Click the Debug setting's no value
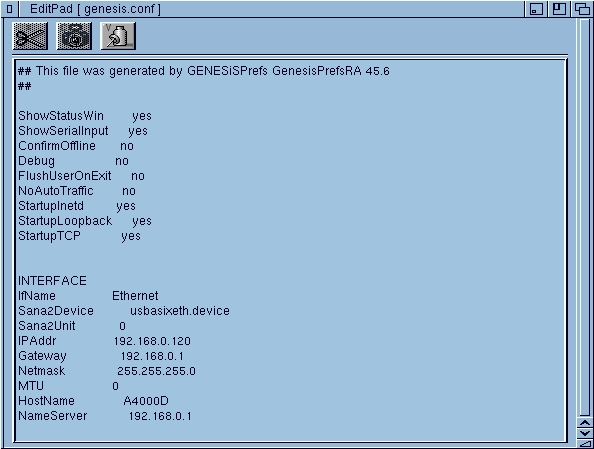This screenshot has width=594, height=449. click(x=122, y=161)
